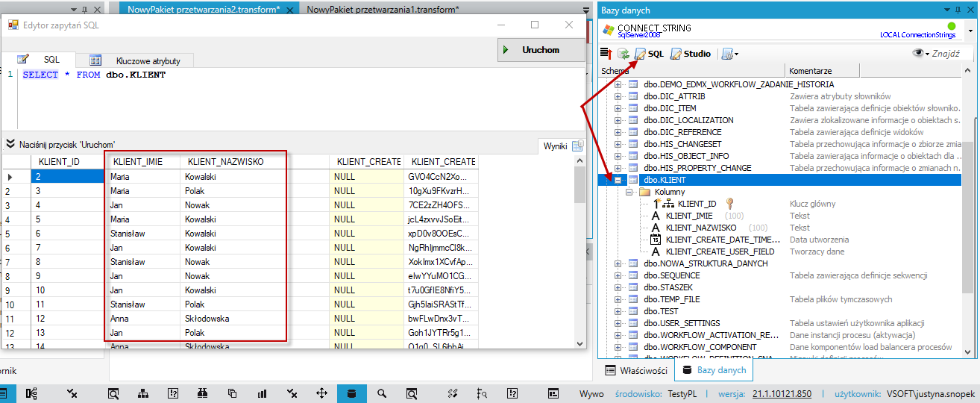Select the KLIENT_IMIE column tree item

689,216
